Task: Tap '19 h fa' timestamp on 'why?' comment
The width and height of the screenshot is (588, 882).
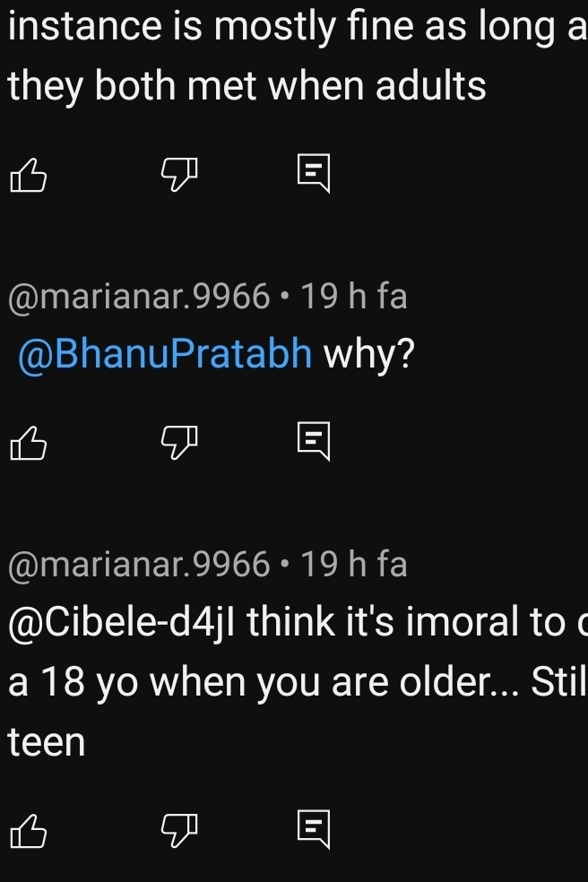Action: pos(353,296)
